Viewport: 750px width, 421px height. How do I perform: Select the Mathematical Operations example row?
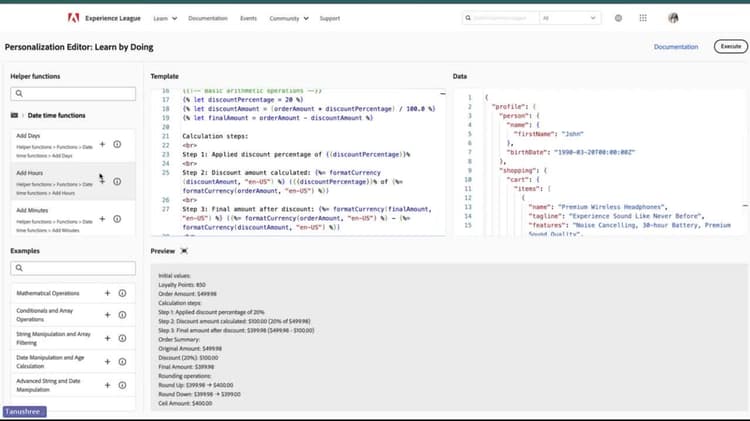coord(73,293)
